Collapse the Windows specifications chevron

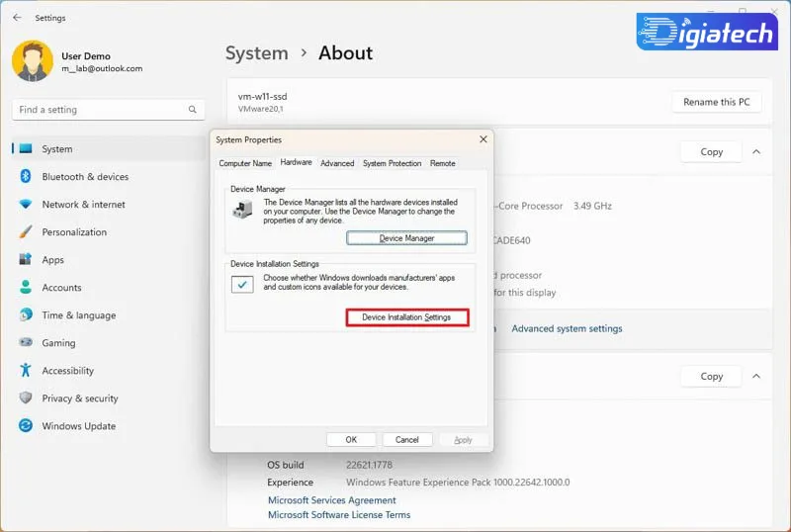pyautogui.click(x=756, y=376)
